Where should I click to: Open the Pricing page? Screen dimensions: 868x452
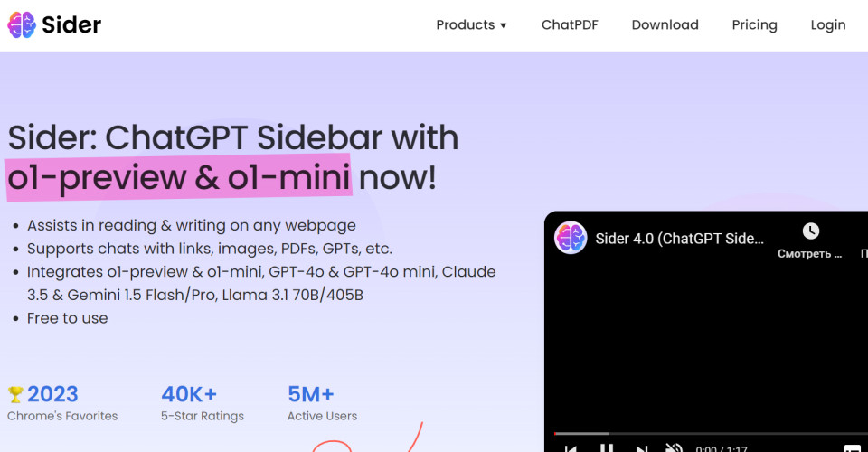(x=754, y=24)
